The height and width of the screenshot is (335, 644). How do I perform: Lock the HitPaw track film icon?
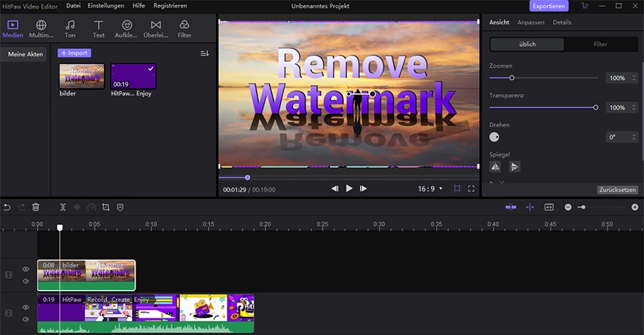point(8,313)
